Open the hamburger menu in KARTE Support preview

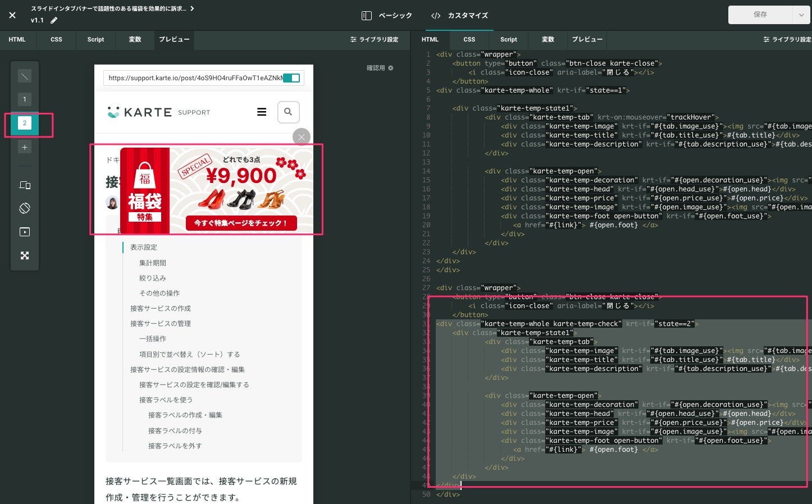point(262,112)
